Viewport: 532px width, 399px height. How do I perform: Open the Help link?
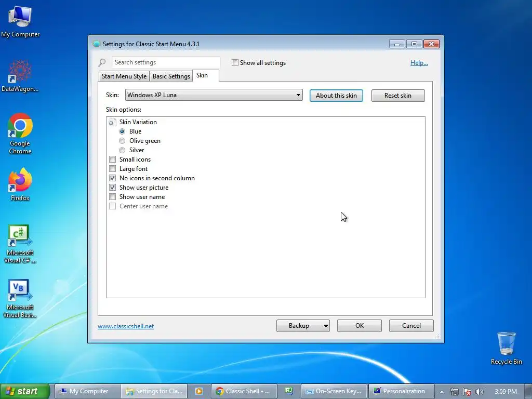pyautogui.click(x=419, y=63)
